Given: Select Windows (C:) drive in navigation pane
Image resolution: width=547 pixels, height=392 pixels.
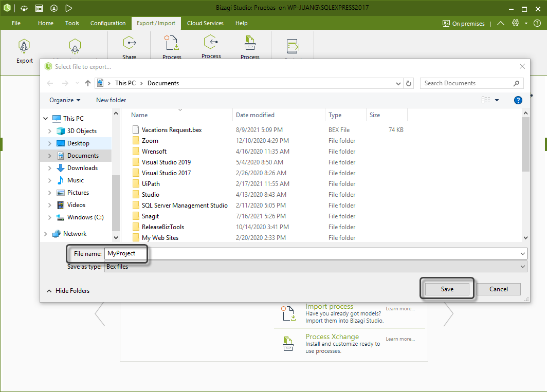Looking at the screenshot, I should 85,217.
